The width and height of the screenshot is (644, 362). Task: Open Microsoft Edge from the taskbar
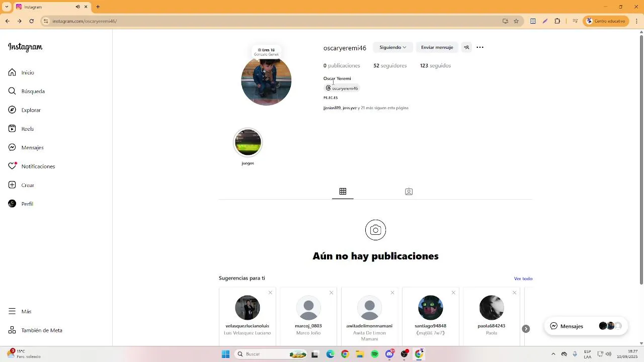[330, 354]
